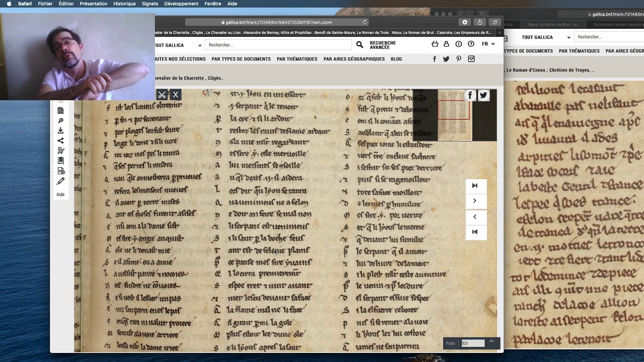The width and height of the screenshot is (644, 362).
Task: Open the Développement menu
Action: 181,4
